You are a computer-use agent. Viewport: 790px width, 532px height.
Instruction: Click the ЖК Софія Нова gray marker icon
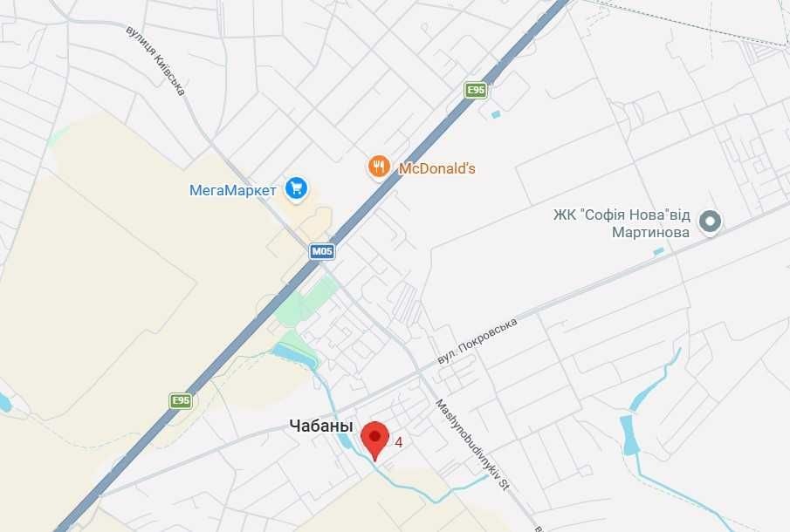pyautogui.click(x=710, y=221)
